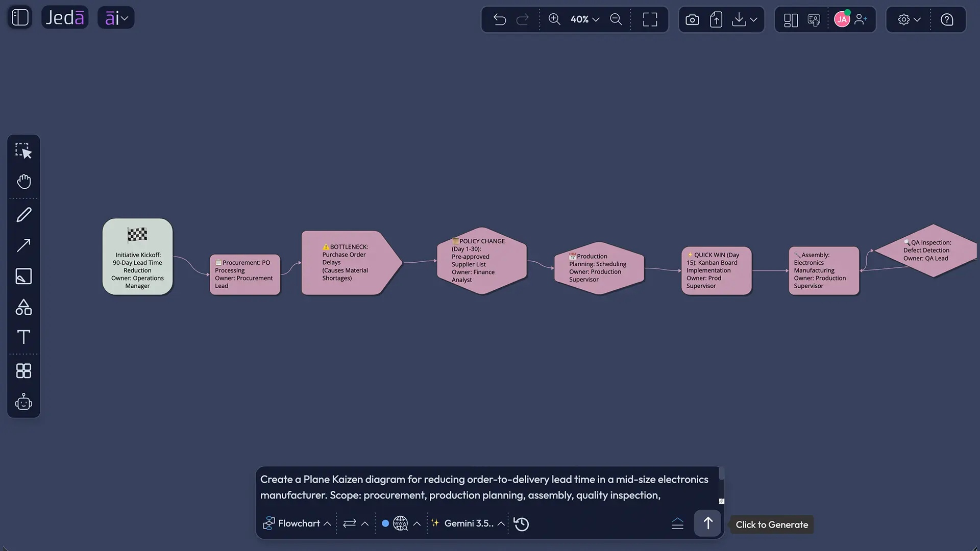Viewport: 980px width, 551px height.
Task: Open the templates grid tool
Action: click(x=23, y=371)
